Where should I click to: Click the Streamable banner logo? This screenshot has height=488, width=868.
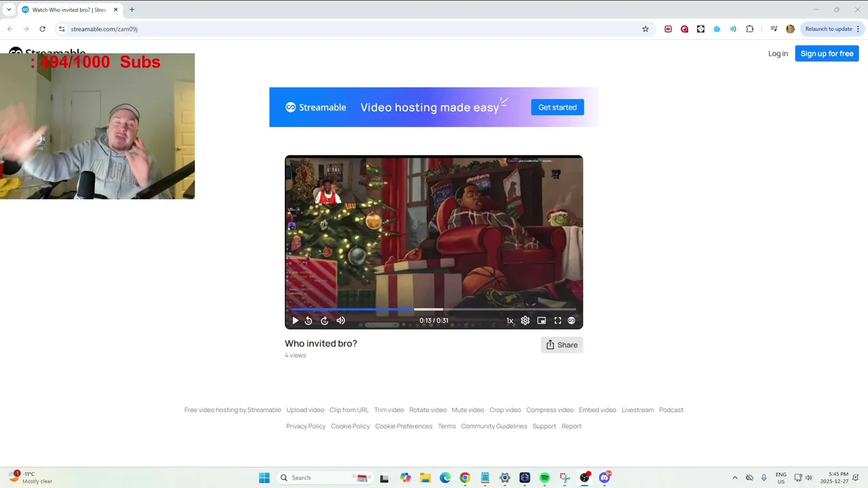point(315,107)
